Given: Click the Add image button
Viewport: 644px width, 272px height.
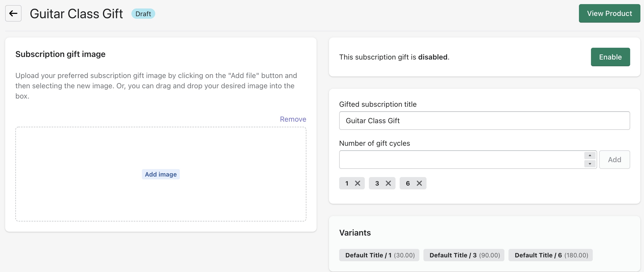Looking at the screenshot, I should (x=161, y=174).
